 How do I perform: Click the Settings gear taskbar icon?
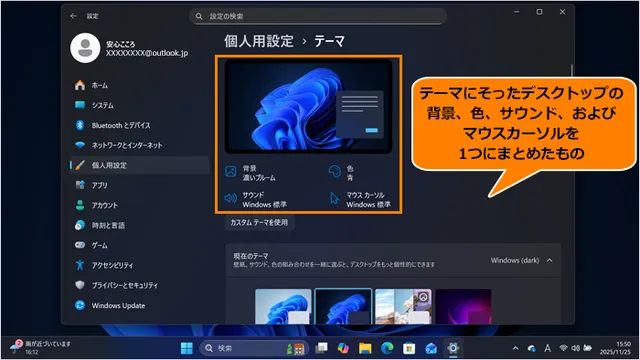point(453,348)
